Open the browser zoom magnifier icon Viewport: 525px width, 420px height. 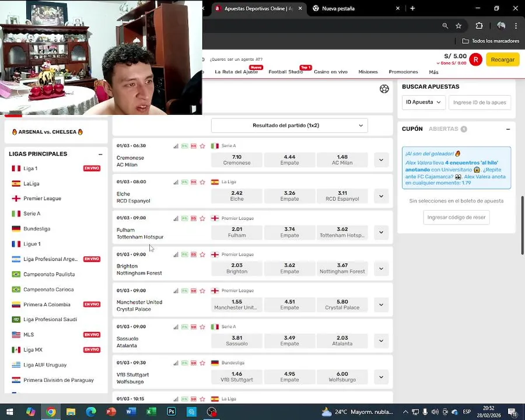tap(445, 26)
